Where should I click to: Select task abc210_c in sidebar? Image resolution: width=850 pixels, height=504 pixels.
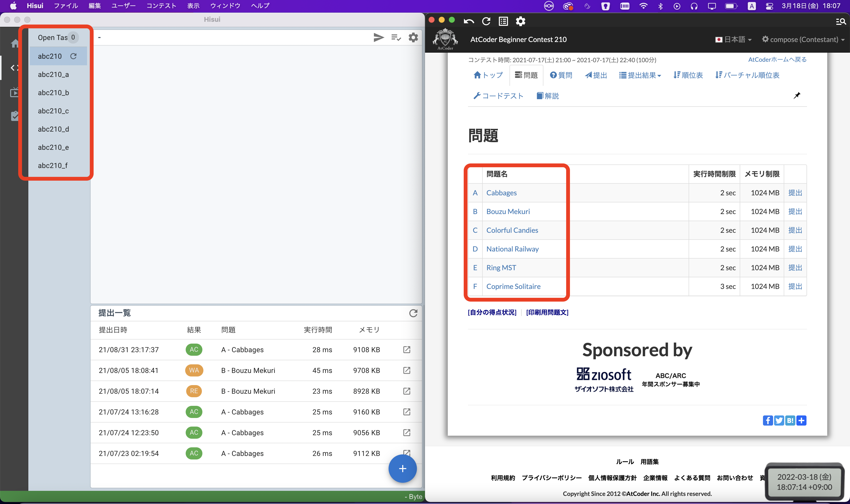pyautogui.click(x=53, y=111)
